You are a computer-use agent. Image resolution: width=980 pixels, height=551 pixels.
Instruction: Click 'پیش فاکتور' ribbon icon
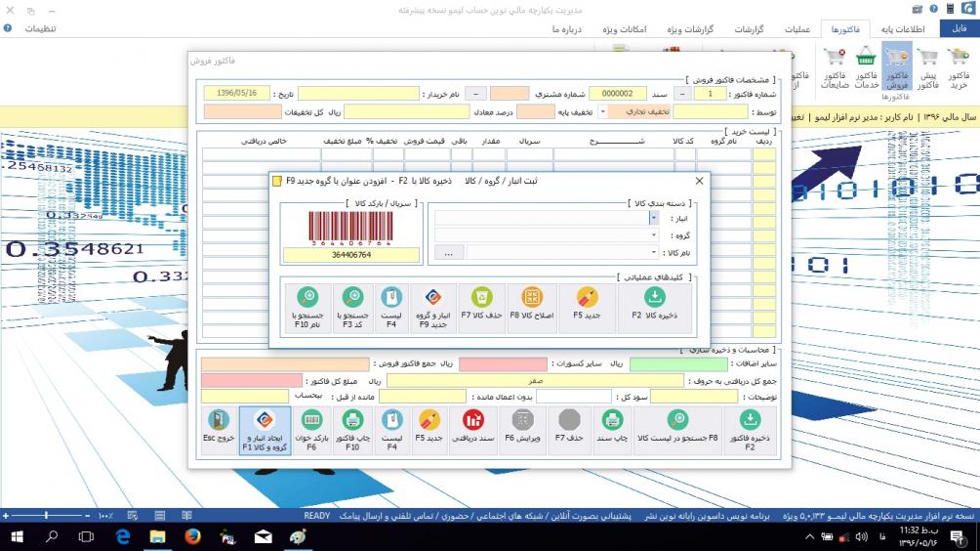[x=927, y=65]
